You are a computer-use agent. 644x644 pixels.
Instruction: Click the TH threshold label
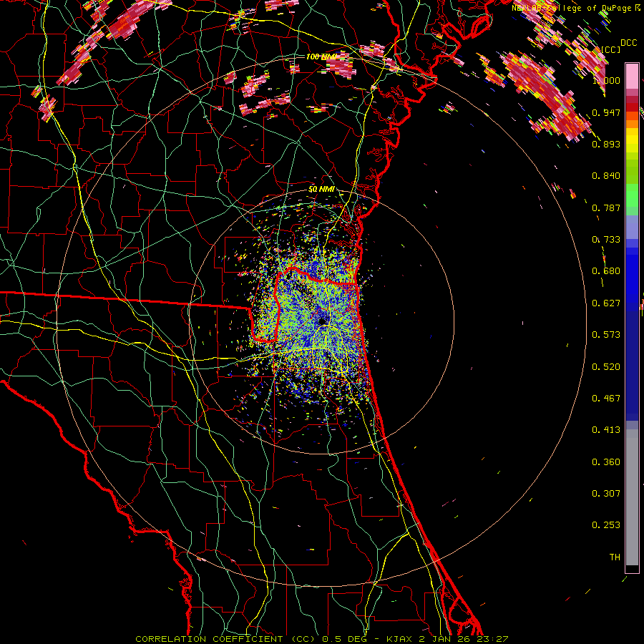click(x=615, y=557)
